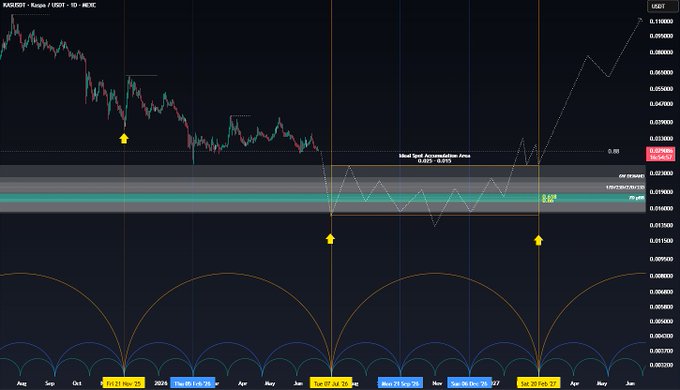Click the 0.006800 price axis label
Screen dimensions: 680x390
point(661,292)
